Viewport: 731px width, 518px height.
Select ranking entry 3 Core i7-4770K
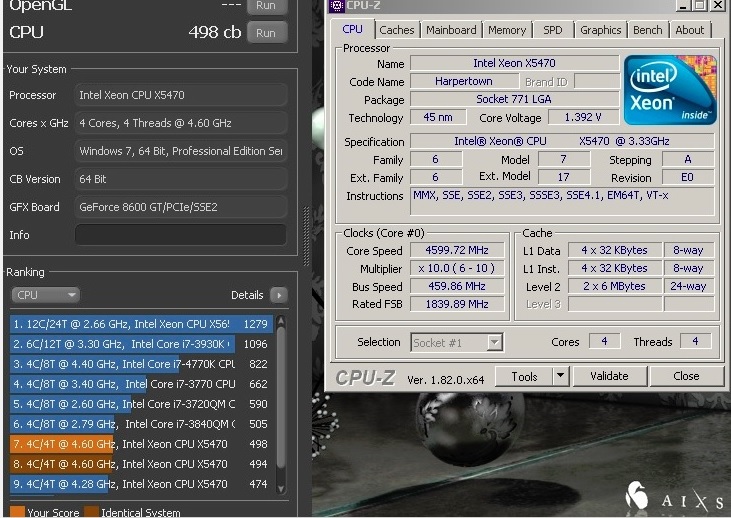[x=141, y=364]
